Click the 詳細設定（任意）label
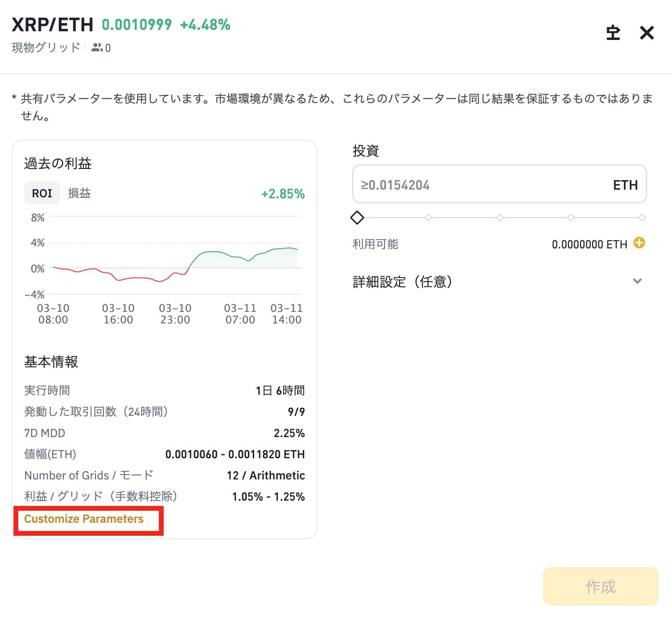This screenshot has height=620, width=672. tap(402, 282)
